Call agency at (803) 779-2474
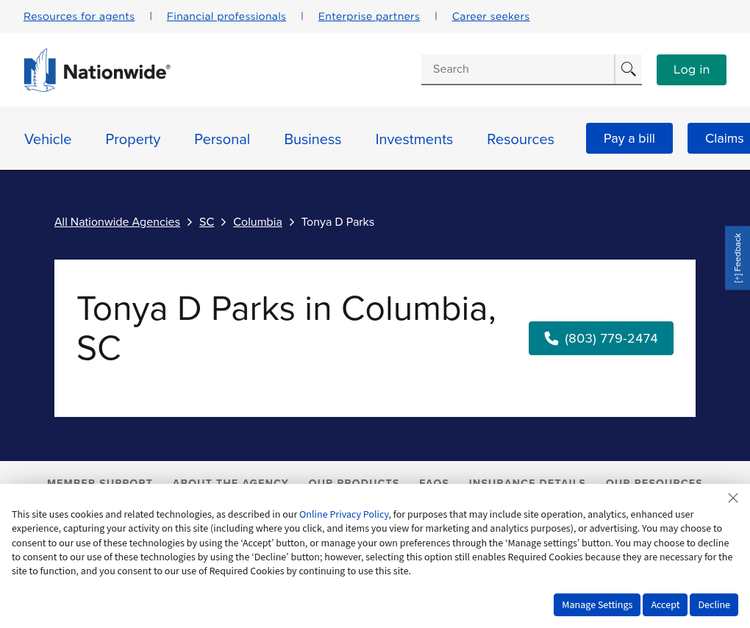The image size is (750, 628). coord(600,338)
